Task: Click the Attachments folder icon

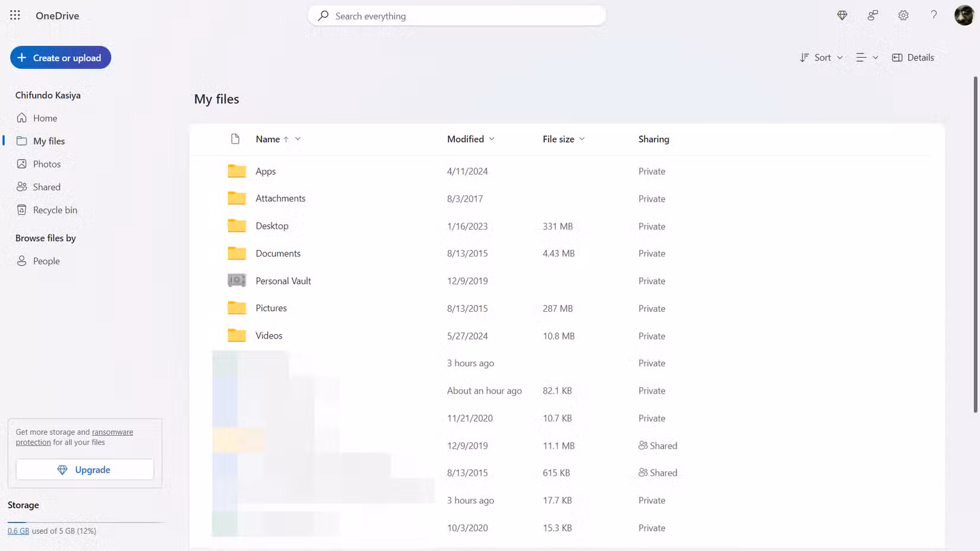Action: click(237, 198)
